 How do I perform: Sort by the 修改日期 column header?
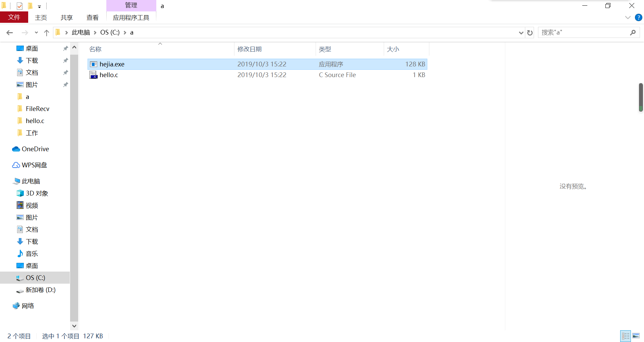[275, 49]
